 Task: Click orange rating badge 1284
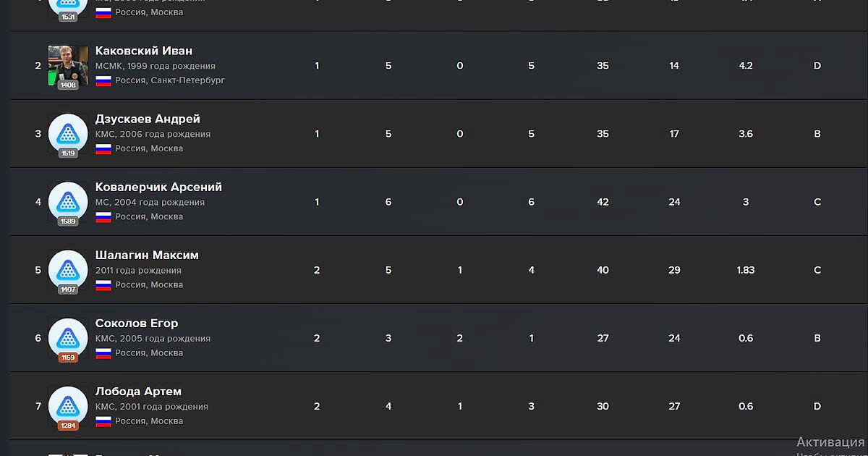(x=68, y=426)
